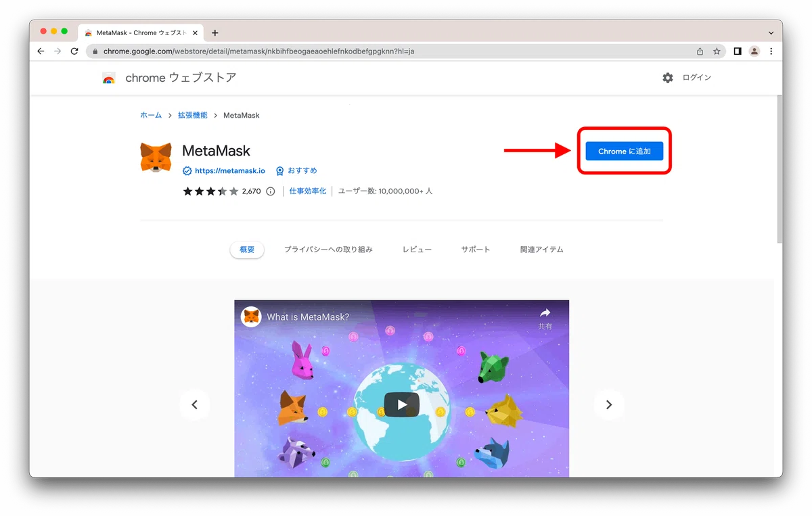812x516 pixels.
Task: Expand the tab search chevron
Action: click(x=771, y=32)
